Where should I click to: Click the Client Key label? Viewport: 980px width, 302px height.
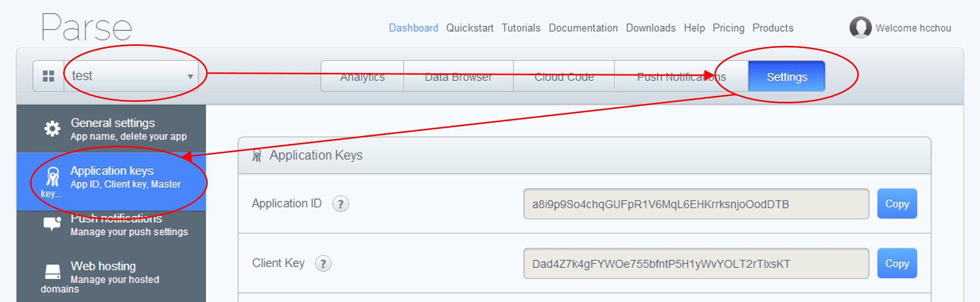click(x=278, y=263)
